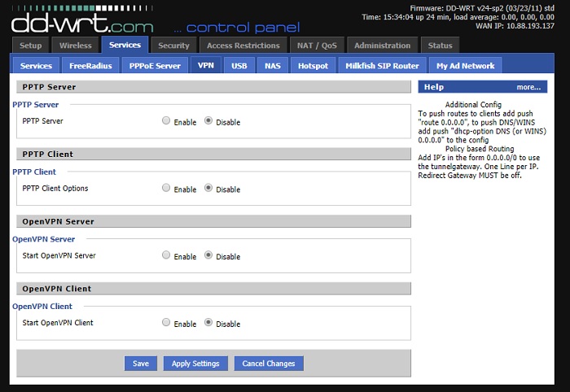Select Disable for PPTP Server
Viewport: 570px width, 392px height.
pyautogui.click(x=208, y=120)
